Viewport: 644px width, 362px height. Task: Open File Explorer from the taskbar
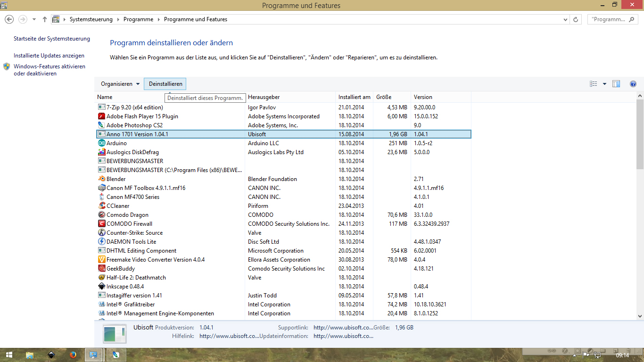click(x=30, y=355)
